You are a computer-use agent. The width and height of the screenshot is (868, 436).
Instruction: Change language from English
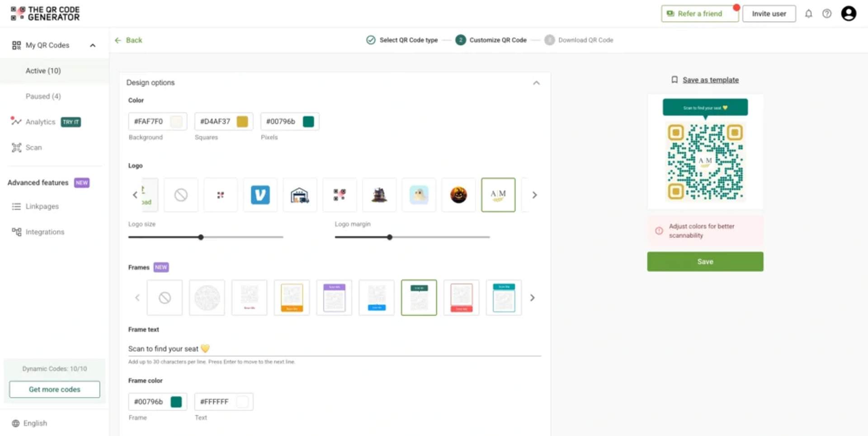coord(30,423)
